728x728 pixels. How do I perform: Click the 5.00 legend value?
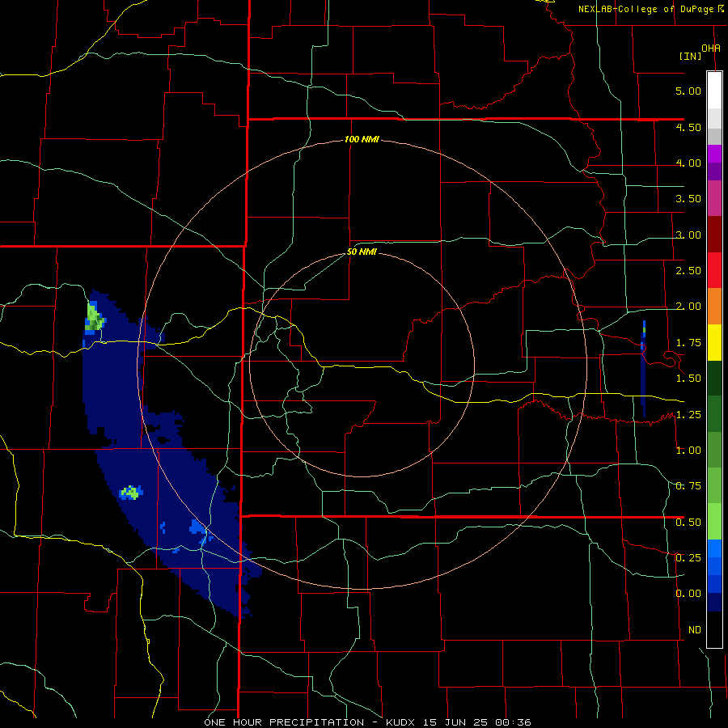[688, 91]
